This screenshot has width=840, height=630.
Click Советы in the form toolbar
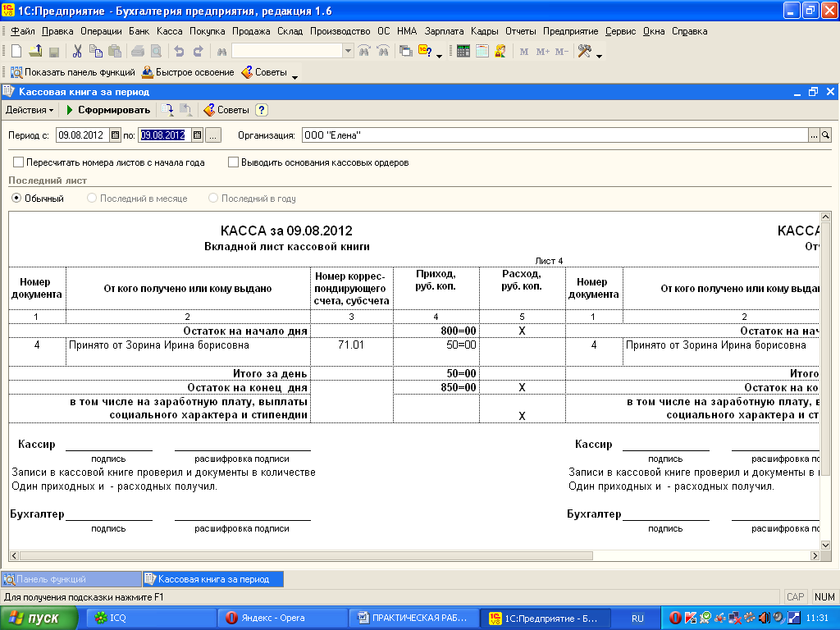point(226,110)
